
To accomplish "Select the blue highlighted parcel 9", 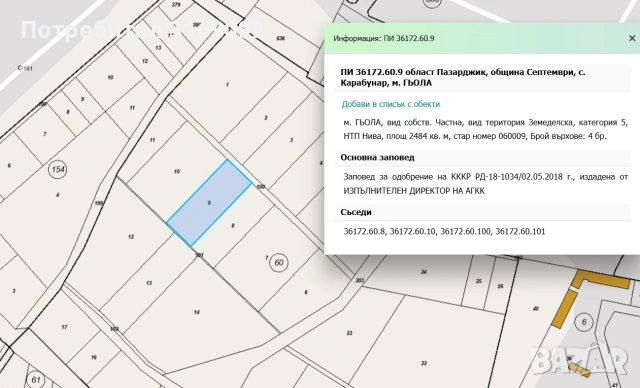I will [209, 203].
